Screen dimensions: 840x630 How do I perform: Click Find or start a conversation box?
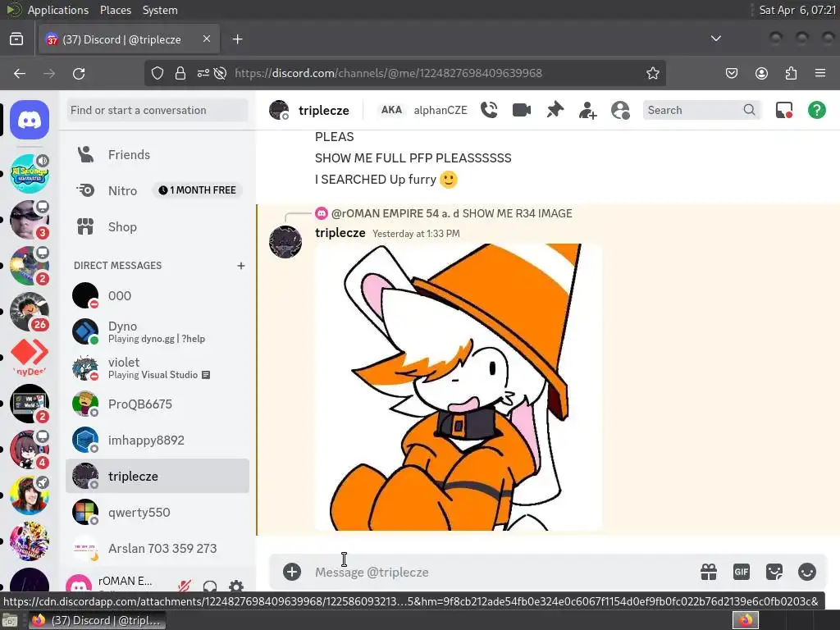(157, 111)
